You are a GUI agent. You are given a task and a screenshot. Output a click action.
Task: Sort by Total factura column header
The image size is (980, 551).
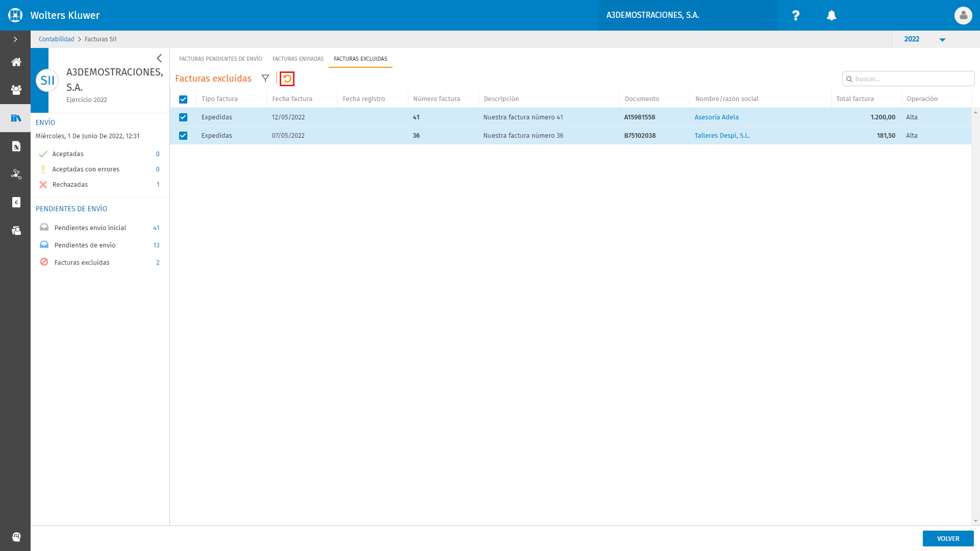pos(855,99)
